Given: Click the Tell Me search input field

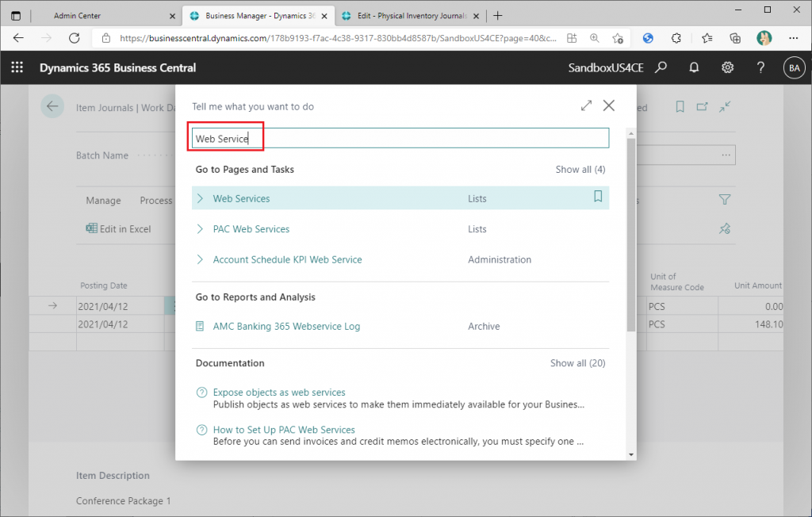Looking at the screenshot, I should [400, 138].
